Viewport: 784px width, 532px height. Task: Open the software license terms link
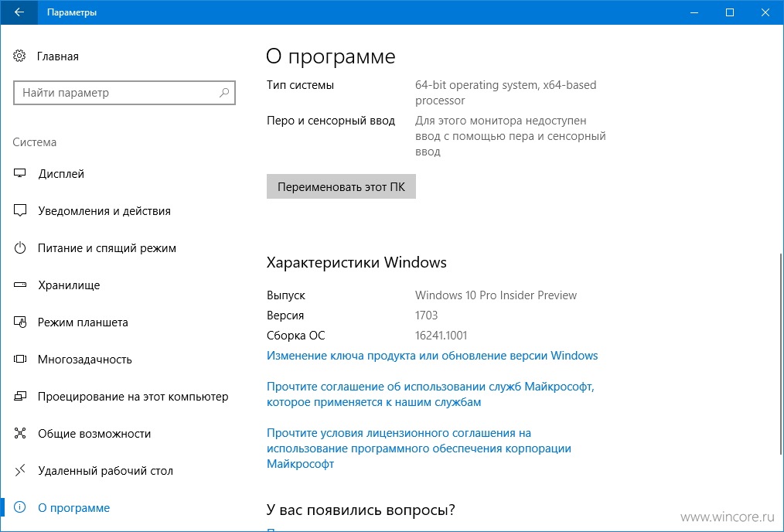tap(418, 448)
